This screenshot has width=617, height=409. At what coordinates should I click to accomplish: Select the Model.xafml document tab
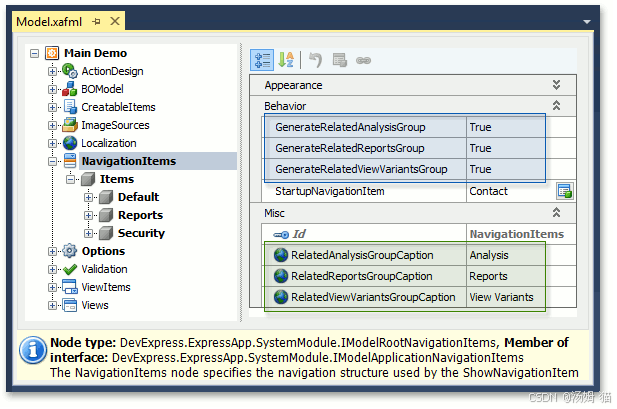point(68,21)
